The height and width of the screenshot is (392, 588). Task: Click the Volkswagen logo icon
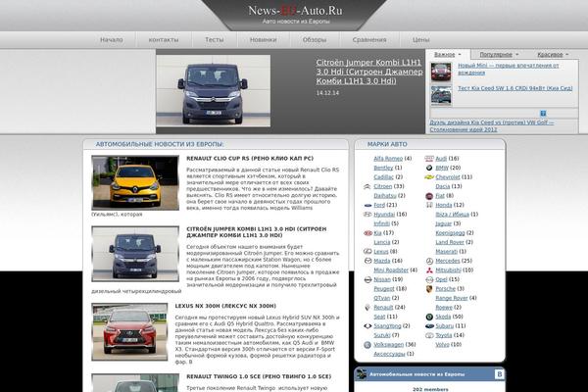pos(367,345)
